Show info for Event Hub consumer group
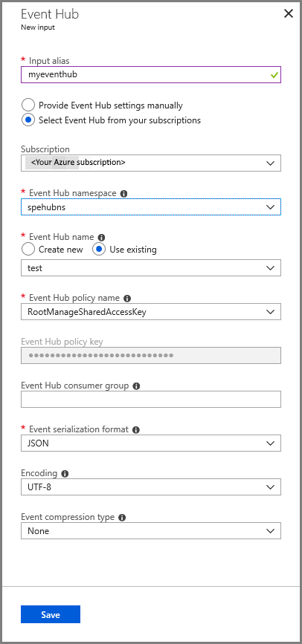 pyautogui.click(x=136, y=386)
